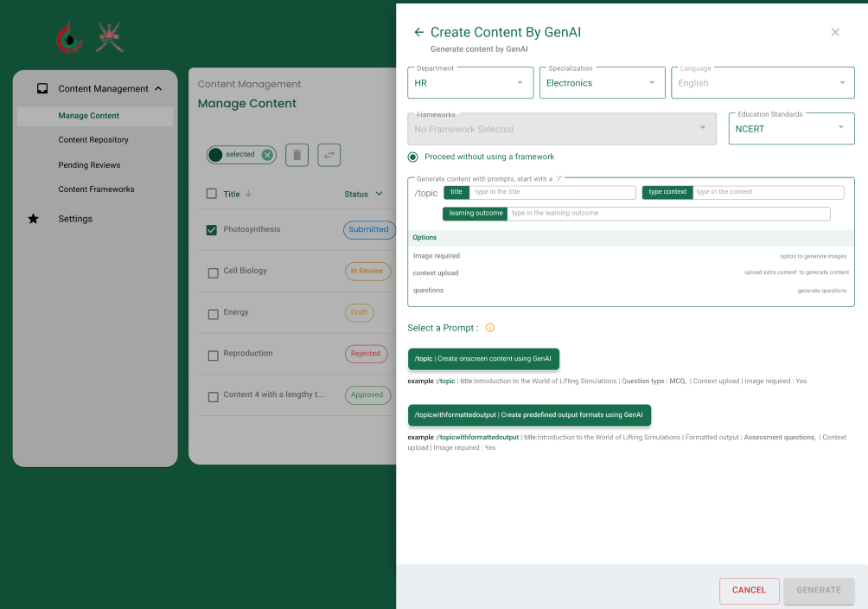
Task: Click the learning outcome input field
Action: pos(668,214)
